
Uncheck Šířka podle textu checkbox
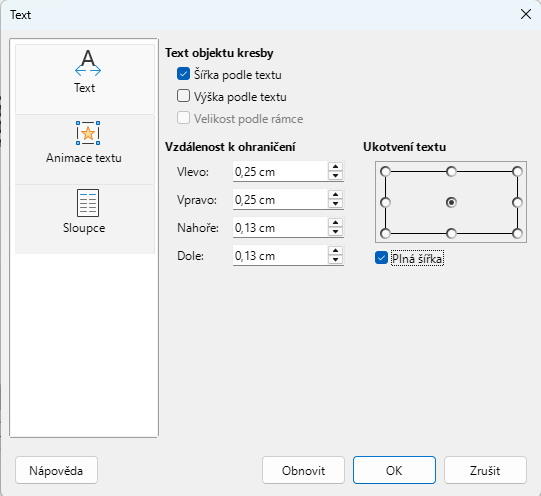click(183, 74)
